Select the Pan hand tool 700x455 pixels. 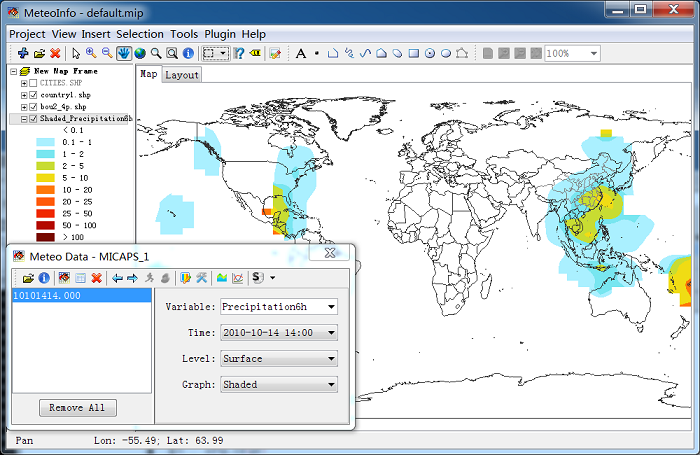tap(124, 54)
